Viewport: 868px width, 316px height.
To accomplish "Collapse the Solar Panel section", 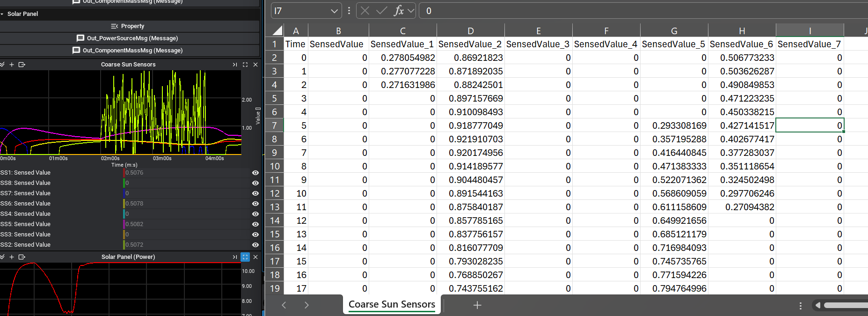I will [2, 14].
